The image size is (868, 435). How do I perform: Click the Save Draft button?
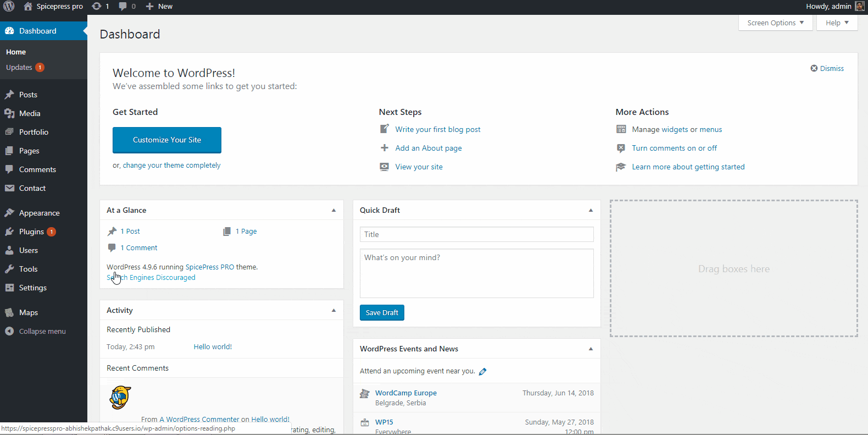coord(382,312)
